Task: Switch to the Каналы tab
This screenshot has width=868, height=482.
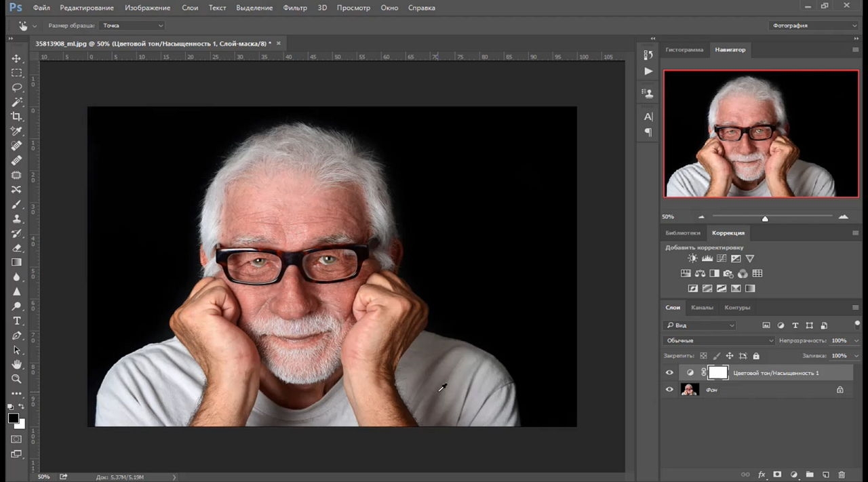Action: (x=702, y=307)
